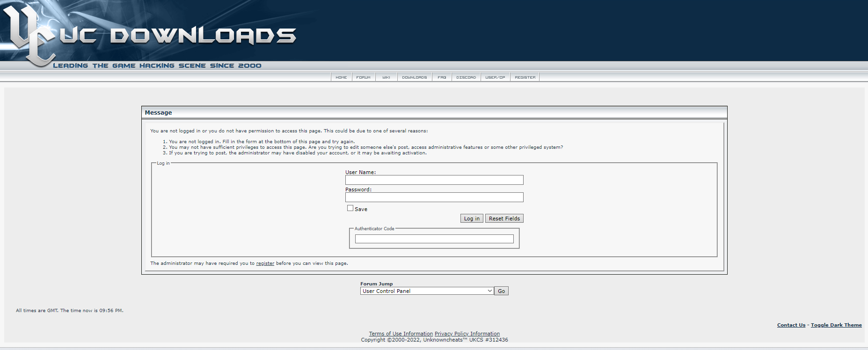Click the 'You are not logged in or you do not' text

(289, 131)
